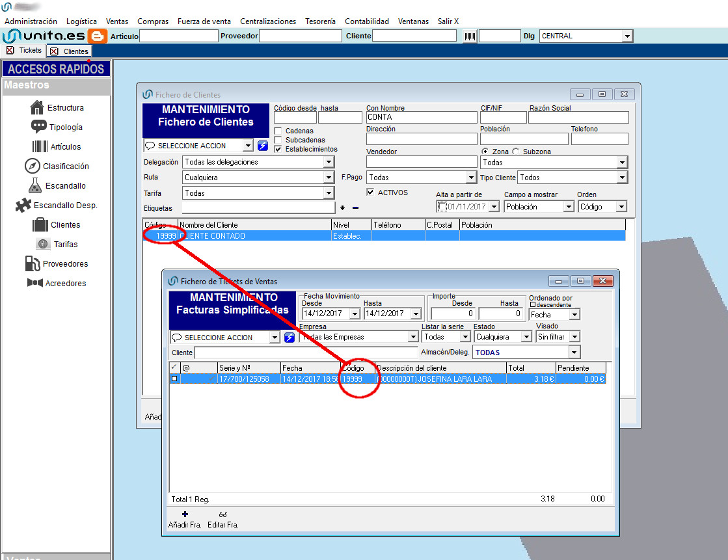
Task: Open the Compras menu
Action: pos(153,21)
